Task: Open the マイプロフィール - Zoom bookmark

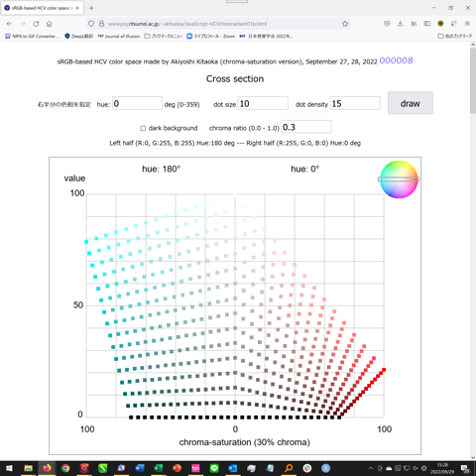Action: point(211,36)
